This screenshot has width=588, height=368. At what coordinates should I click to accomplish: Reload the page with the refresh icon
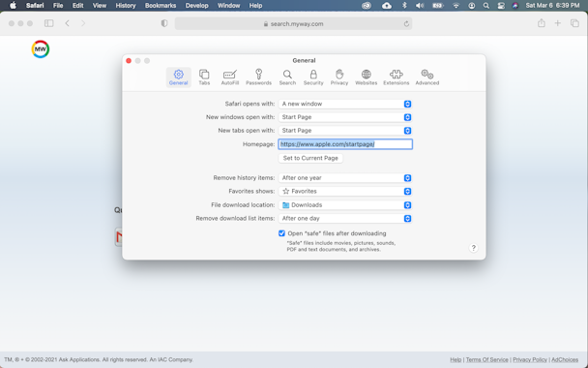[406, 24]
